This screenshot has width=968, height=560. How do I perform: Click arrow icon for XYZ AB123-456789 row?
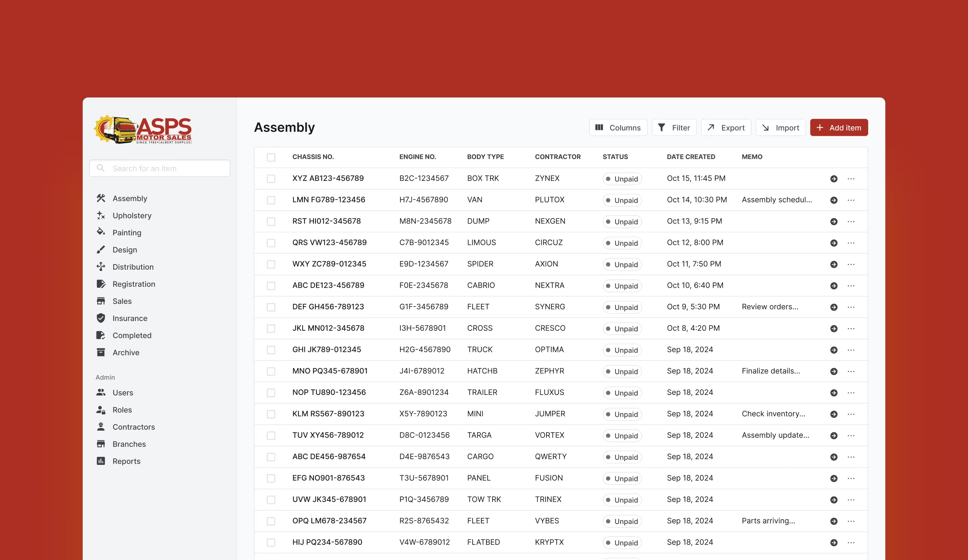[834, 178]
